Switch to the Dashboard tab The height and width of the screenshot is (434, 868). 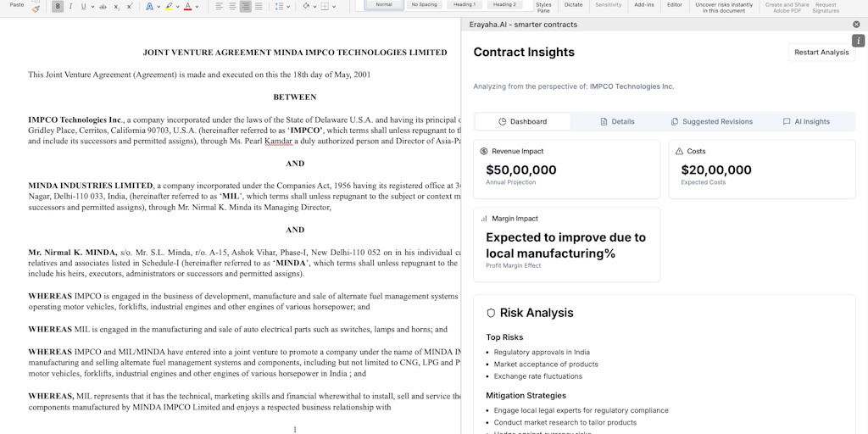pos(522,122)
